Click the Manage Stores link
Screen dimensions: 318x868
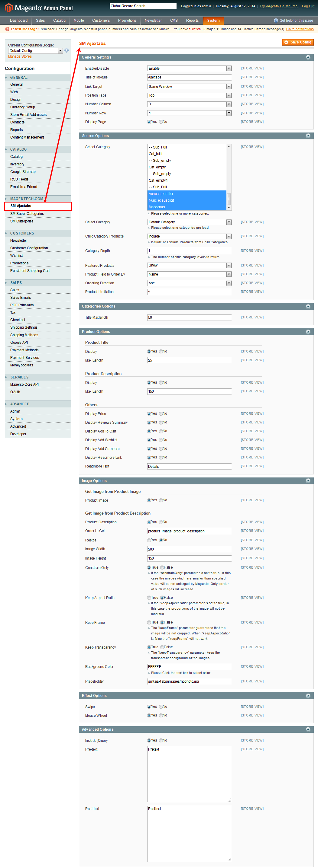coord(20,57)
